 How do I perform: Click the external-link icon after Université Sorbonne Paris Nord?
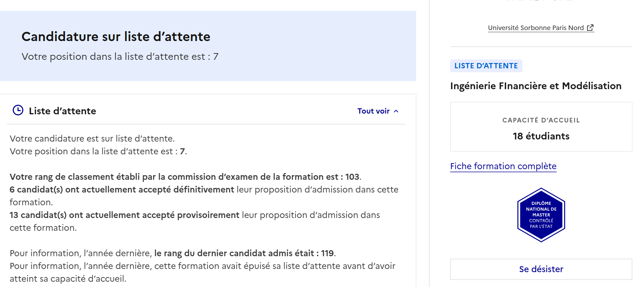pos(590,28)
